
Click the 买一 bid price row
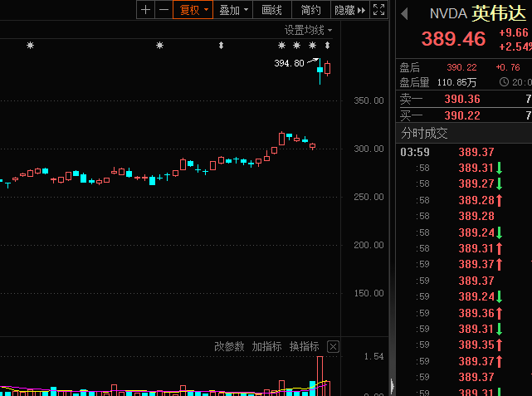click(x=464, y=115)
